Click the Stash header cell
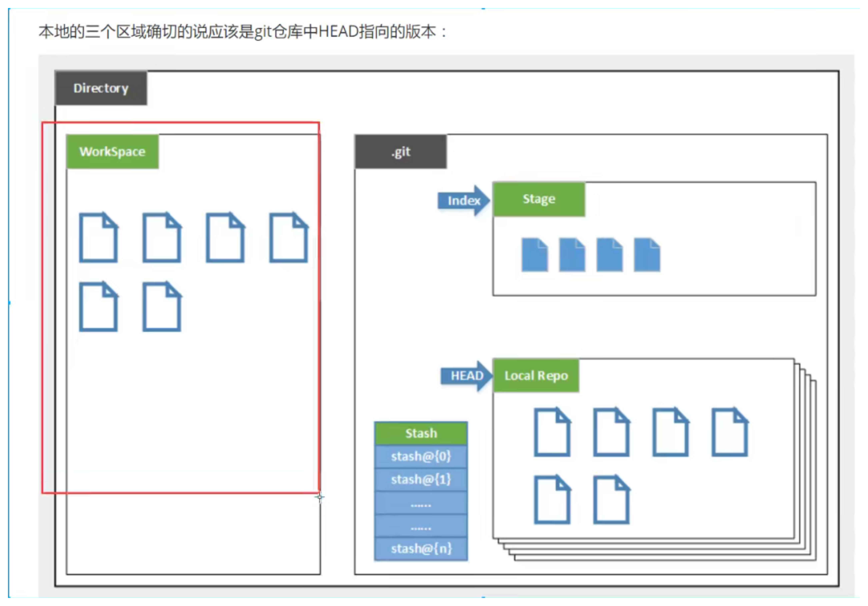The image size is (868, 606). point(421,433)
